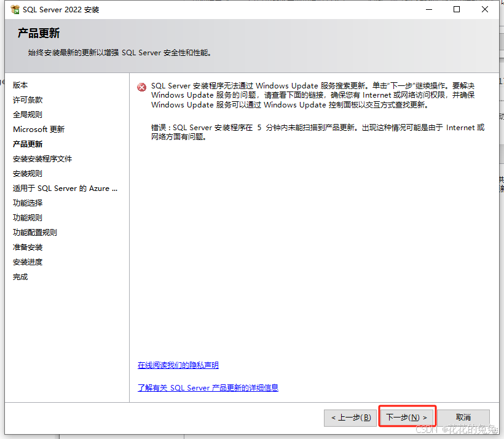Image resolution: width=504 pixels, height=439 pixels.
Task: Select the 完成 step in the sidebar
Action: pos(20,277)
